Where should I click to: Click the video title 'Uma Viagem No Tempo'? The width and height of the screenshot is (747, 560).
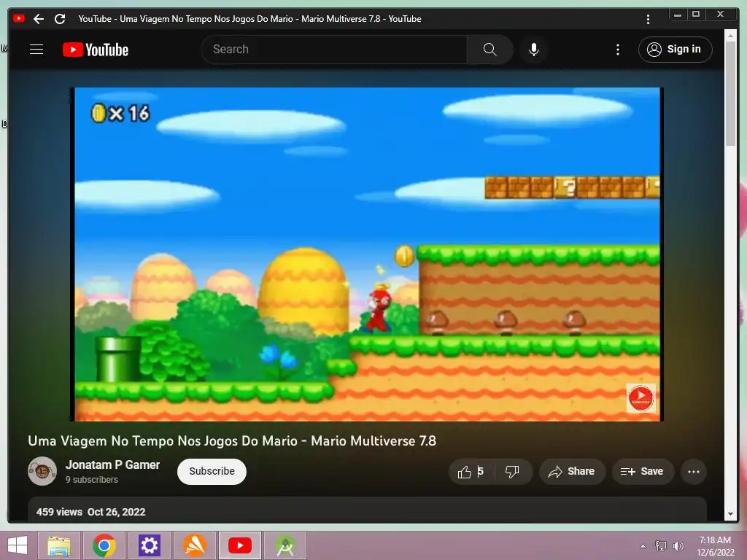[231, 441]
